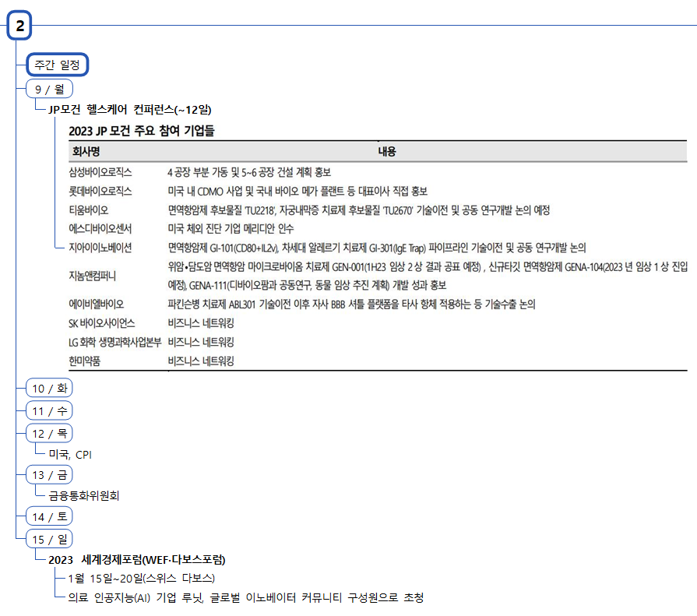Select the root node numbered 2
This screenshot has width=697, height=616.
tap(19, 26)
